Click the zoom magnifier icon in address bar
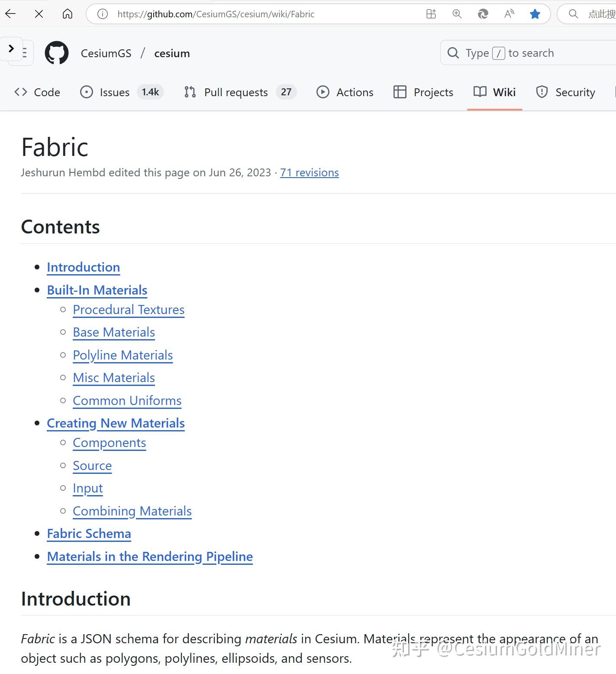The width and height of the screenshot is (616, 674). coord(457,14)
